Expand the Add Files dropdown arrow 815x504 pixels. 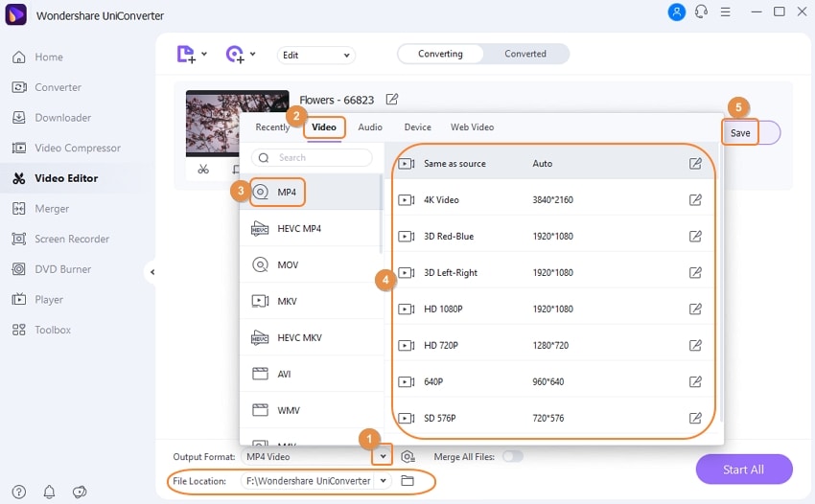[x=204, y=54]
